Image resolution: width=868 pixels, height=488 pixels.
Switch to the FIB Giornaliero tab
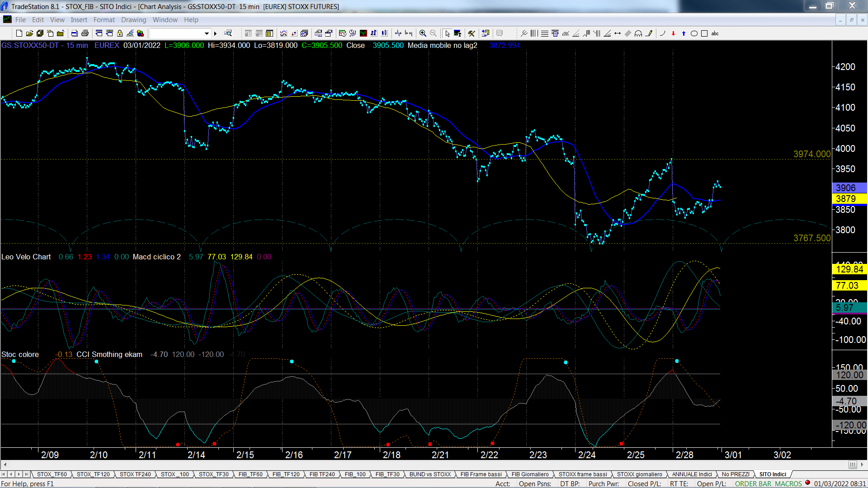point(530,474)
